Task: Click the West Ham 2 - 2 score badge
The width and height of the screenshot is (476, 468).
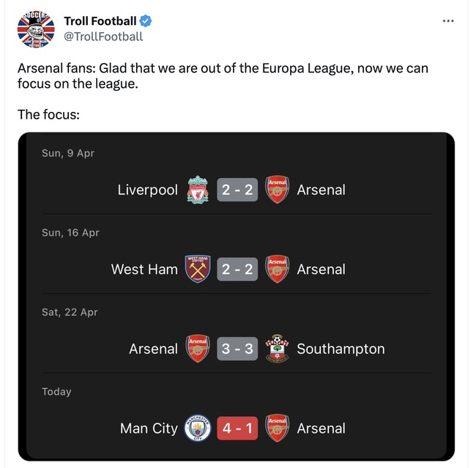Action: pyautogui.click(x=237, y=270)
